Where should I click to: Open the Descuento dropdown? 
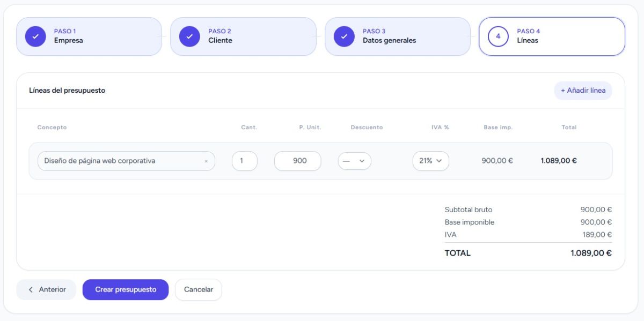pyautogui.click(x=354, y=161)
